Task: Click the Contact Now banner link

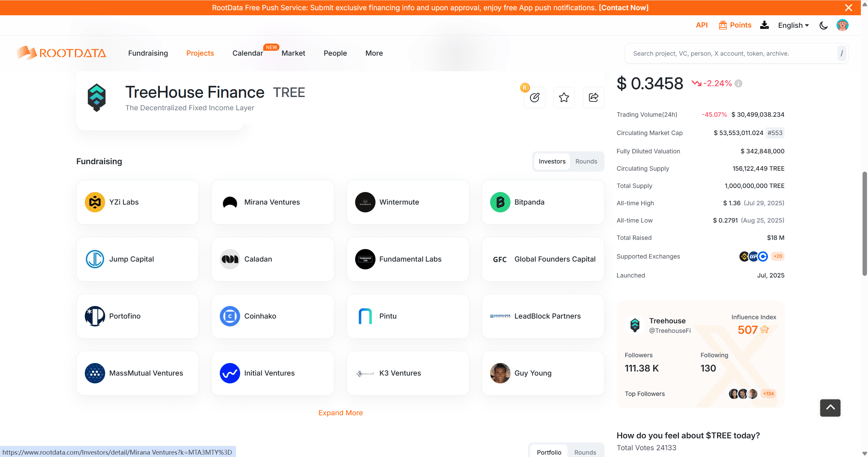Action: (623, 8)
